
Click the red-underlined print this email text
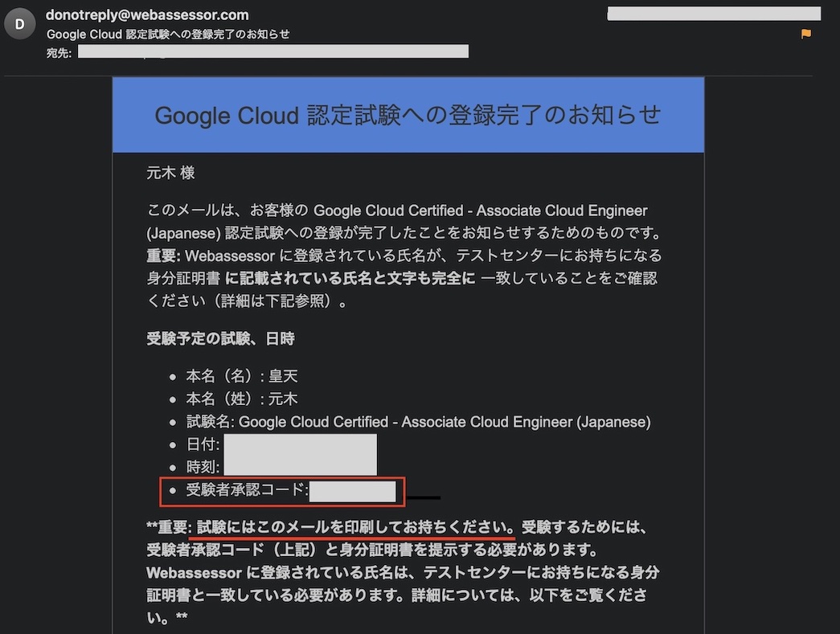pyautogui.click(x=354, y=528)
